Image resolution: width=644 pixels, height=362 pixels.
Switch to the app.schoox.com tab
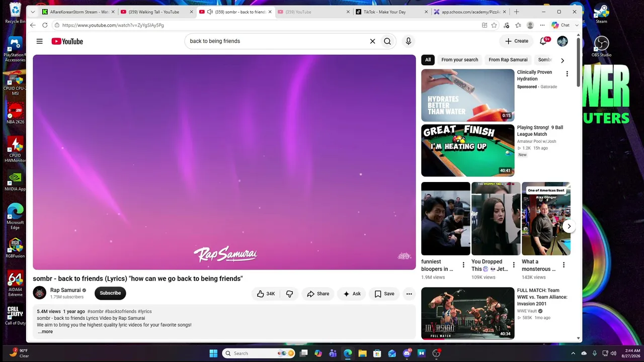[x=470, y=12]
